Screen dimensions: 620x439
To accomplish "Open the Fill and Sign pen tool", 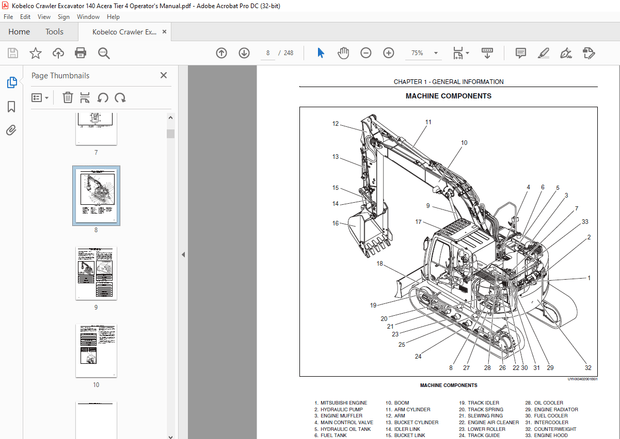I will 566,53.
